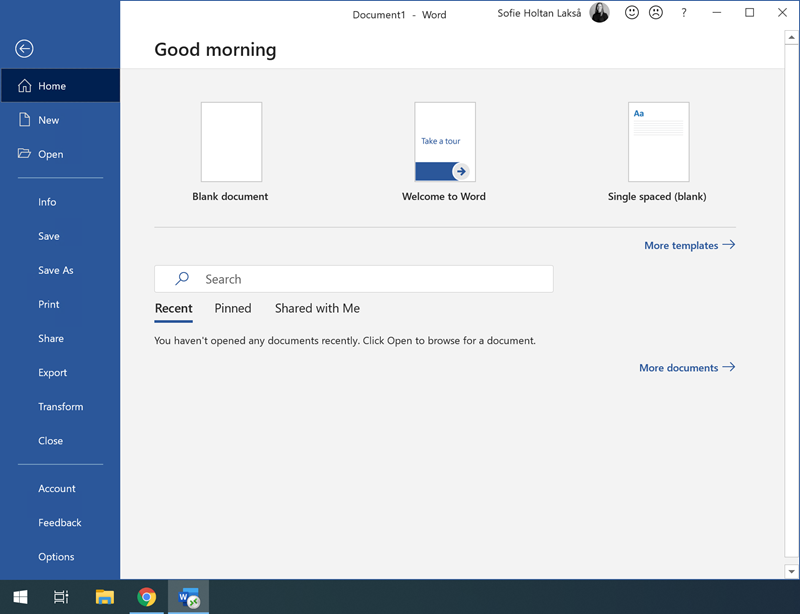
Task: Open the Print page
Action: [60, 305]
